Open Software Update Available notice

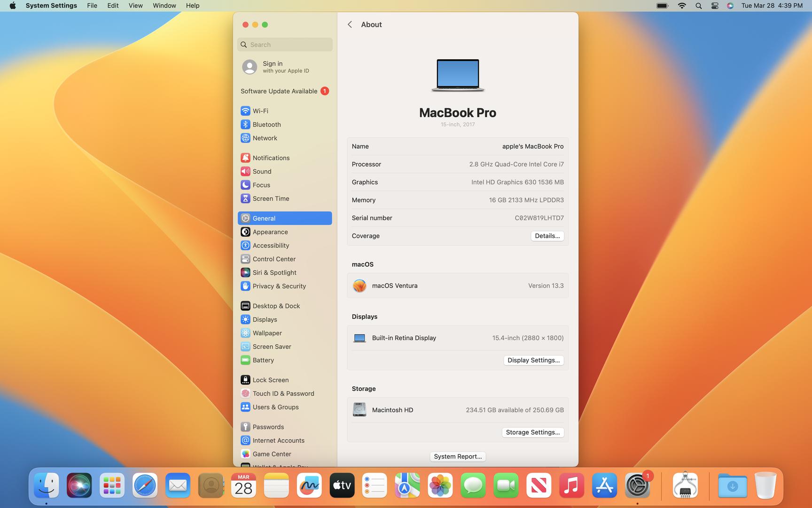click(285, 91)
